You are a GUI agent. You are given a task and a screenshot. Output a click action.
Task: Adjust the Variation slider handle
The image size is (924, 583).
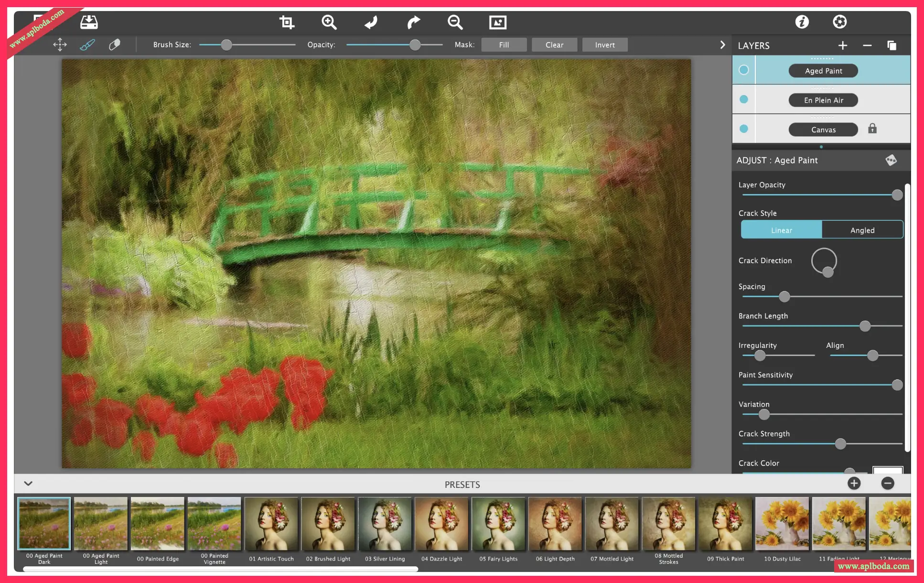tap(764, 414)
